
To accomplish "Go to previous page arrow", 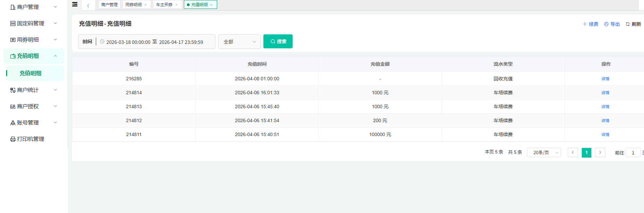I will [x=573, y=152].
